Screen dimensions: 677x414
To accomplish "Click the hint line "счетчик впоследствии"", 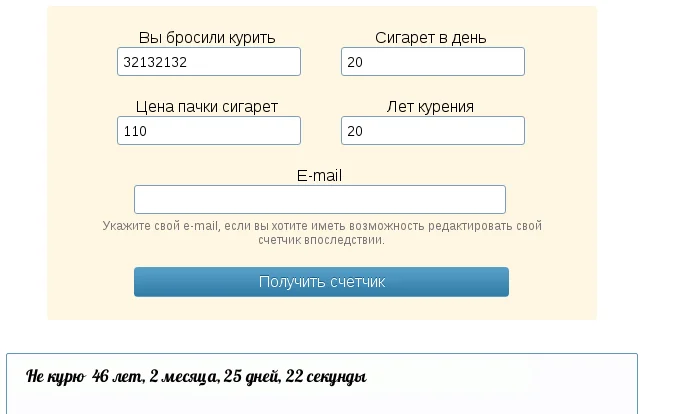I will (321, 240).
